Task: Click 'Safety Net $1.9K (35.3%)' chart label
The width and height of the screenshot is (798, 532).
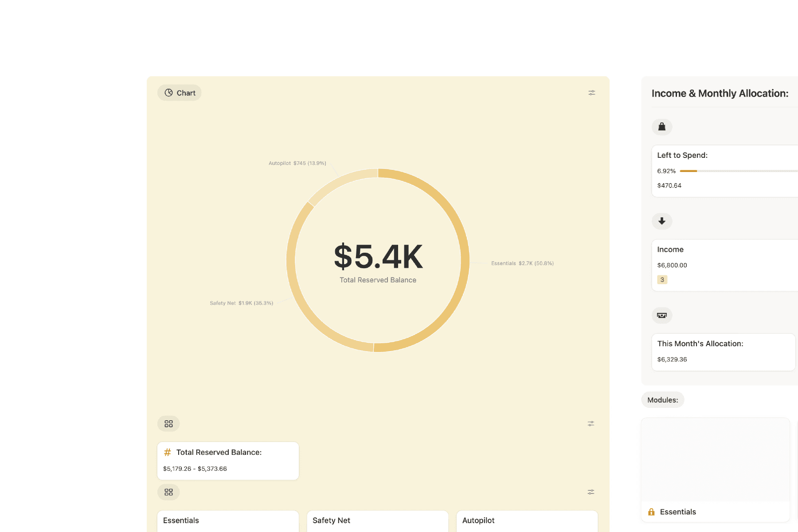Action: pos(242,303)
